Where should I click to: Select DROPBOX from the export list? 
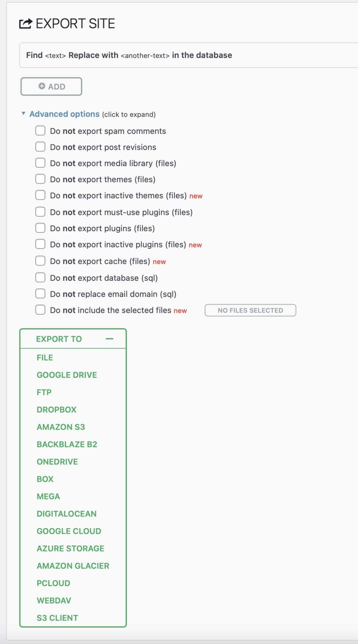[x=56, y=410]
